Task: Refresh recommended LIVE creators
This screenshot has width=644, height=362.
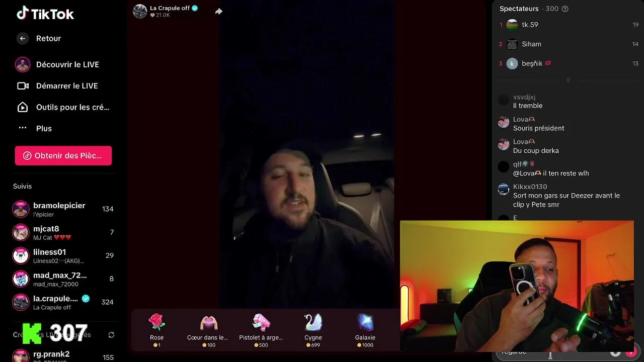Action: coord(111,335)
